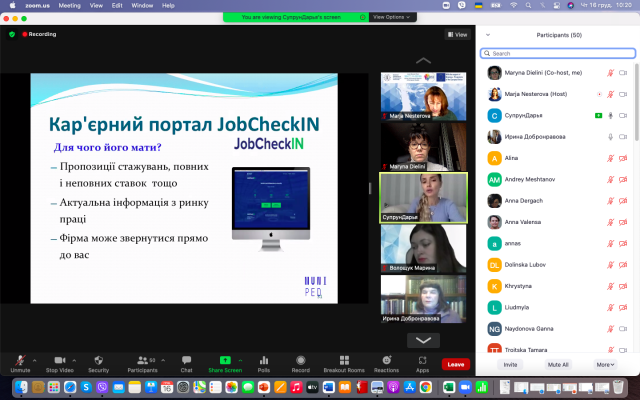
Task: Open the Window menu
Action: pos(142,5)
